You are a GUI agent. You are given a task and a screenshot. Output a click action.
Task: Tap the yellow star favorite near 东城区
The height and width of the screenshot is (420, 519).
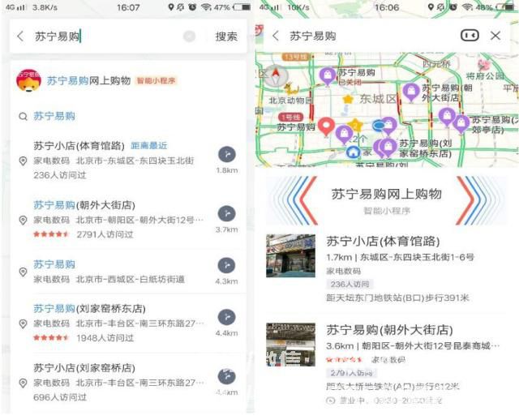coord(348,99)
